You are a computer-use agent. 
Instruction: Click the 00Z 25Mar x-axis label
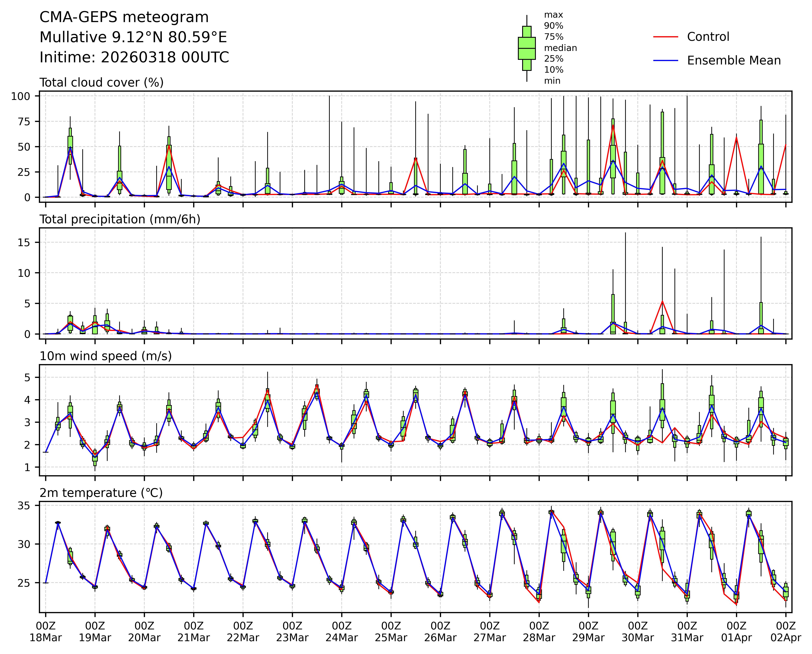click(x=391, y=632)
